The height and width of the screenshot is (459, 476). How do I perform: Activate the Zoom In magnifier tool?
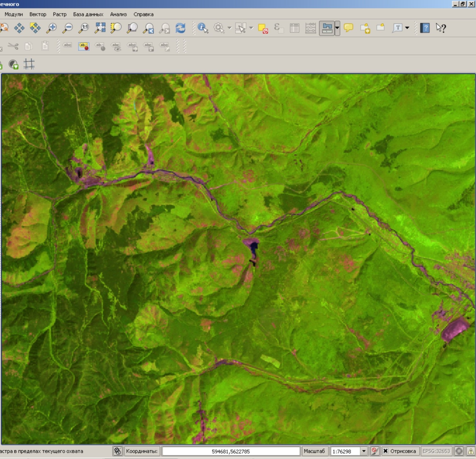(x=52, y=28)
